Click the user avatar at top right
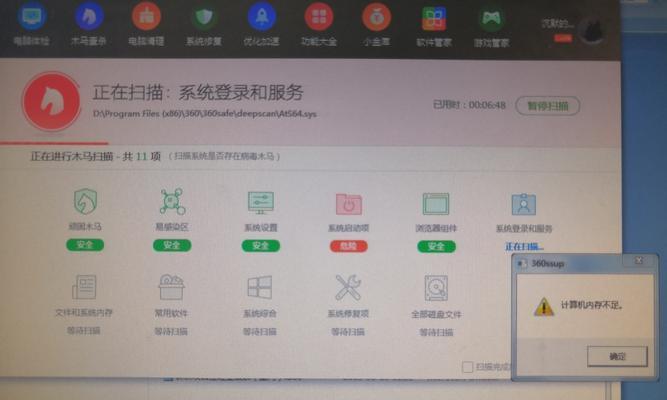Screen dimensions: 667x400 pyautogui.click(x=593, y=31)
